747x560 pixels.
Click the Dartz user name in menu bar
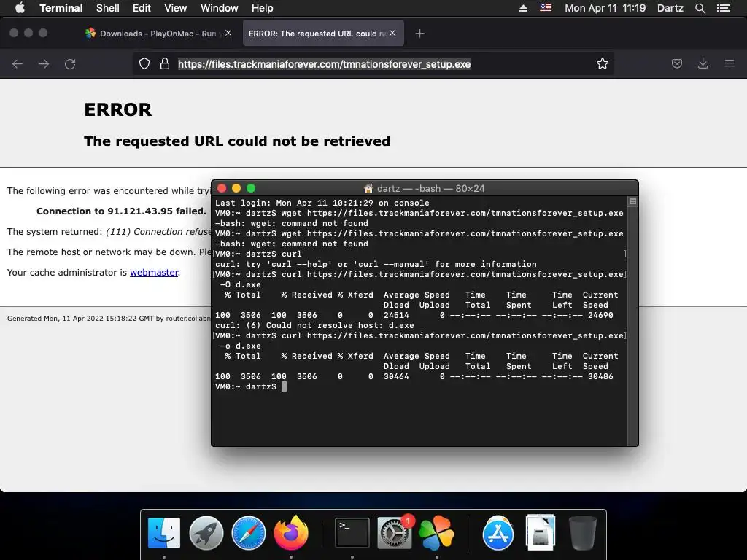[x=670, y=8]
